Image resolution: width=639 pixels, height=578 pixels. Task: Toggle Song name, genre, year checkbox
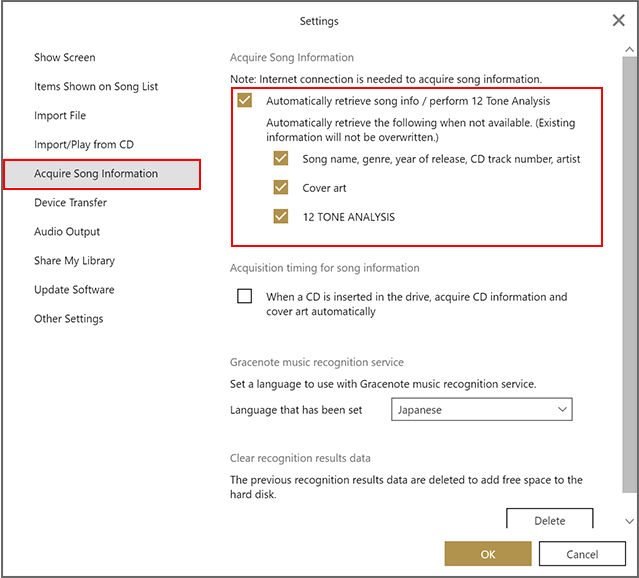pyautogui.click(x=281, y=159)
